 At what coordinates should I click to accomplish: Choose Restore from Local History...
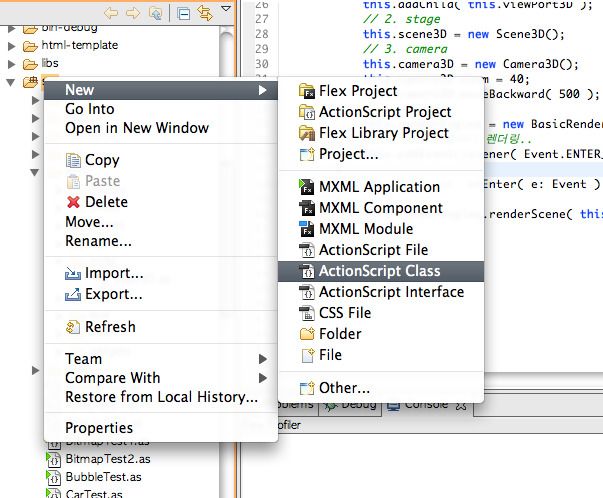tap(162, 397)
